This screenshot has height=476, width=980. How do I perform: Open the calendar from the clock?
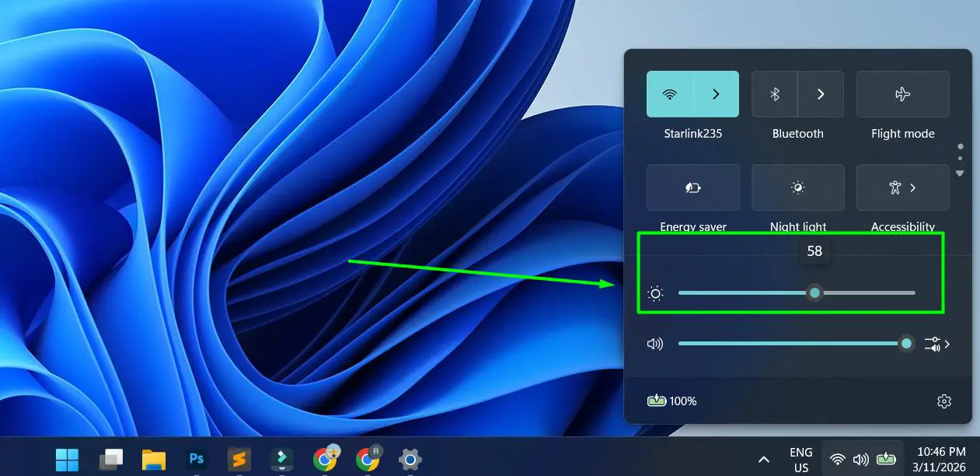click(941, 459)
